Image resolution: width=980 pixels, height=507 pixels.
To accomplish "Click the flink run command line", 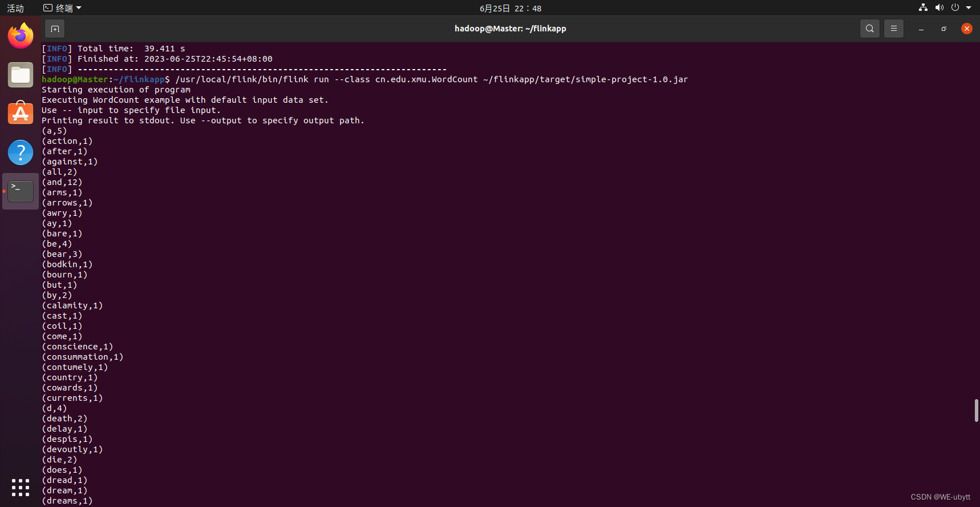I will 365,79.
